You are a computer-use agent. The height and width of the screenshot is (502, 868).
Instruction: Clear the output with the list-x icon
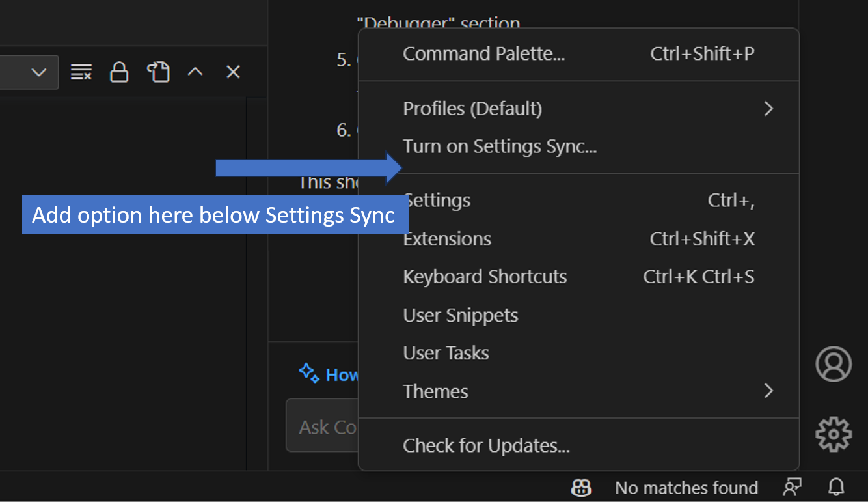point(81,72)
